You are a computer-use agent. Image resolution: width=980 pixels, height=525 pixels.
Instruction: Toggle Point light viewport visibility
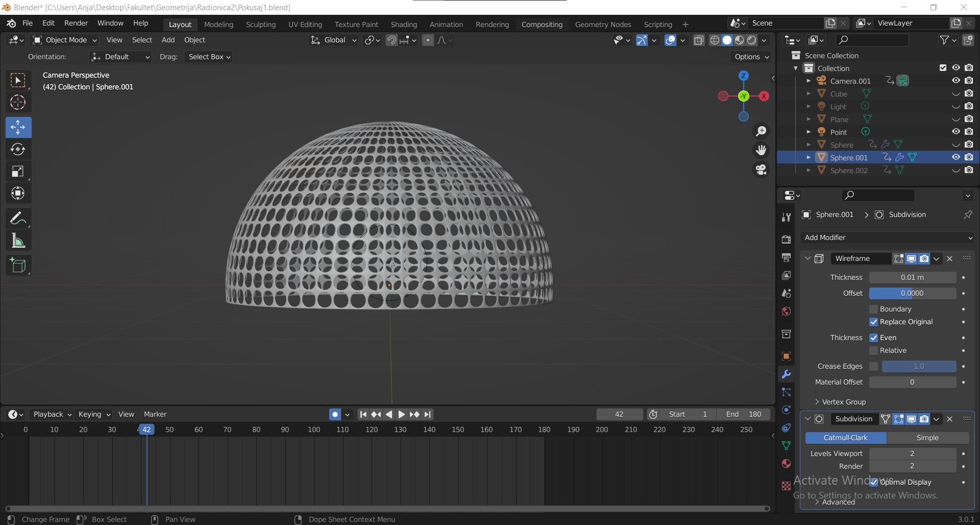pyautogui.click(x=956, y=132)
